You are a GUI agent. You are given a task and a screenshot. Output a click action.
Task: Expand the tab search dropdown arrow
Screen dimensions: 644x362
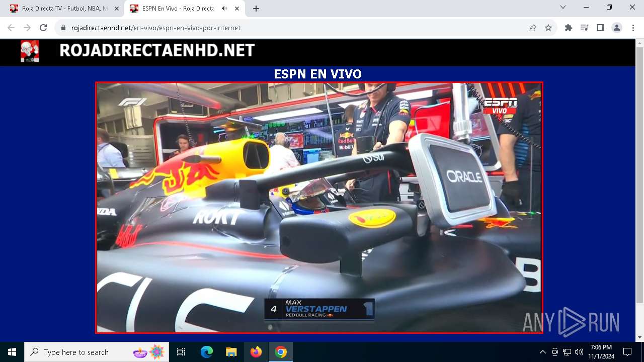point(563,8)
